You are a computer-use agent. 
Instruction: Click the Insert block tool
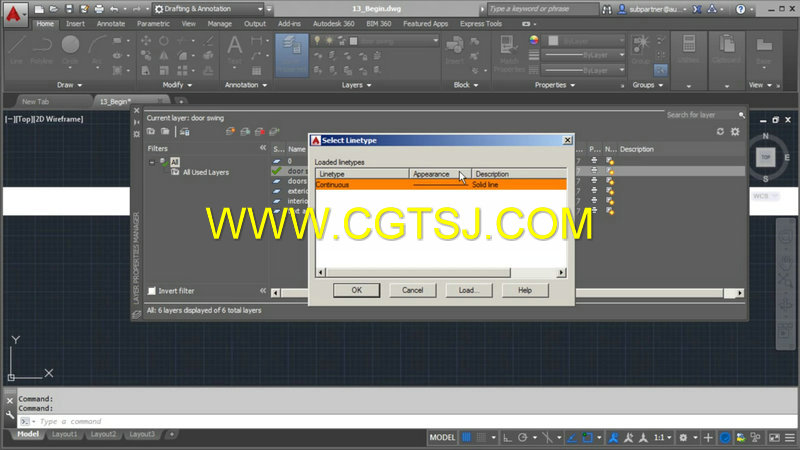(454, 51)
